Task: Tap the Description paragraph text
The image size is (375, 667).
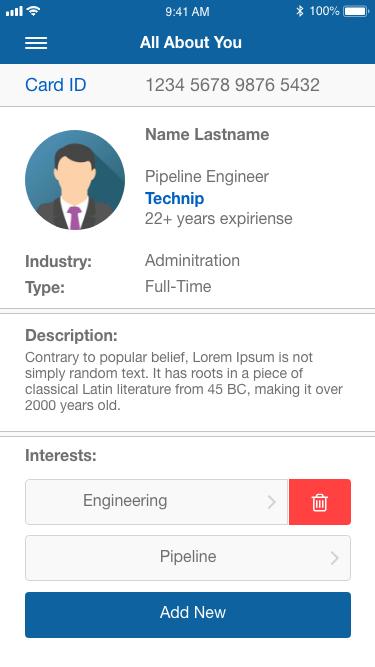Action: tap(184, 381)
